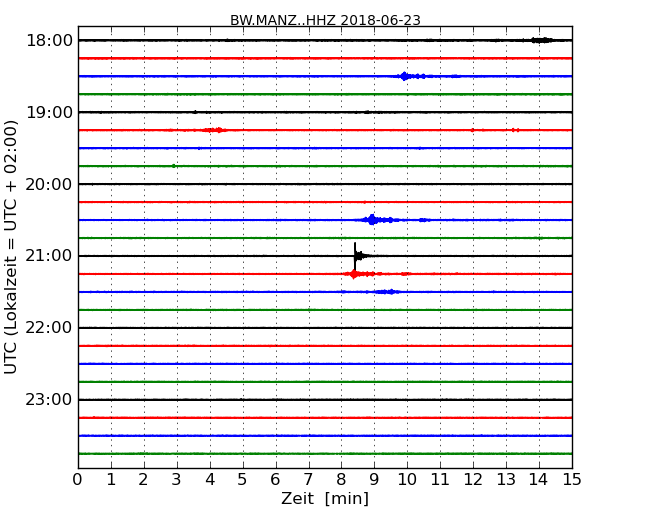Viewport: 650px width, 520px height.
Task: Click the red burst near minute 4 at 19:15
Action: 214,130
